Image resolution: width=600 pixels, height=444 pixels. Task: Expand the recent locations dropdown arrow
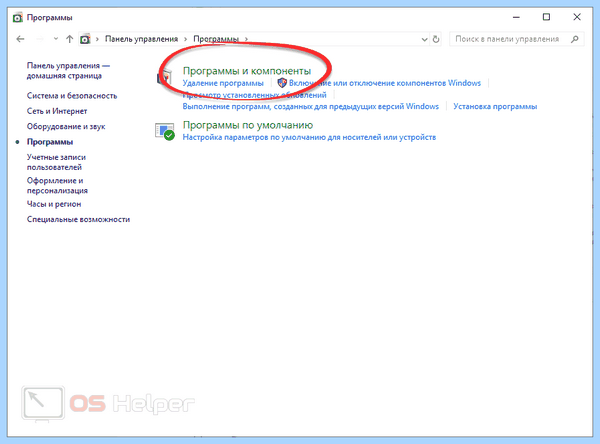coord(56,39)
